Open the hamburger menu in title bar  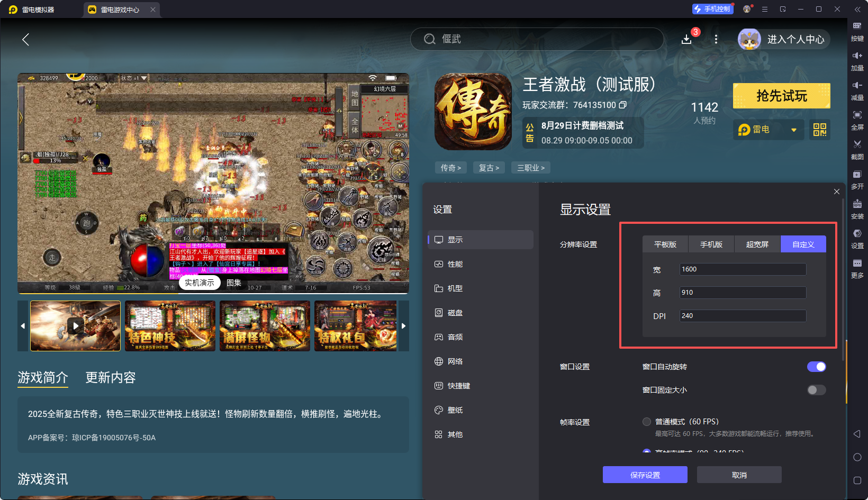coord(764,9)
